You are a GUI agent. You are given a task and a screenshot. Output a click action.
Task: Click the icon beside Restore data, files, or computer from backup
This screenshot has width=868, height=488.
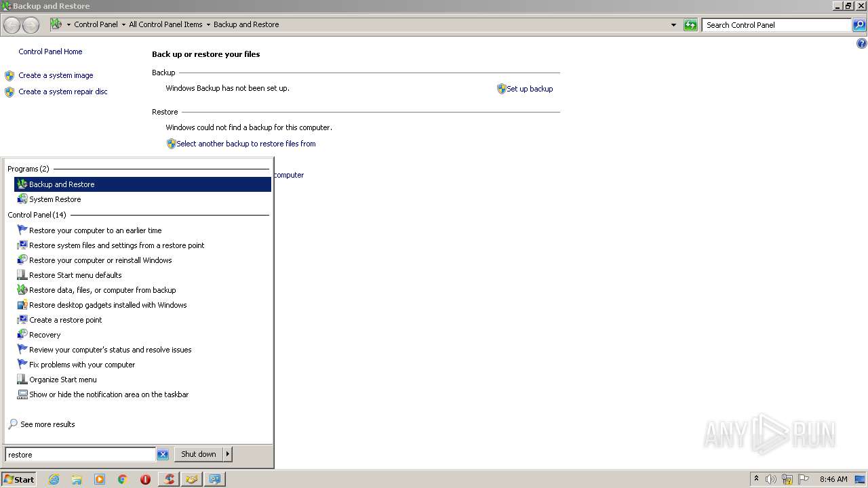click(x=22, y=290)
